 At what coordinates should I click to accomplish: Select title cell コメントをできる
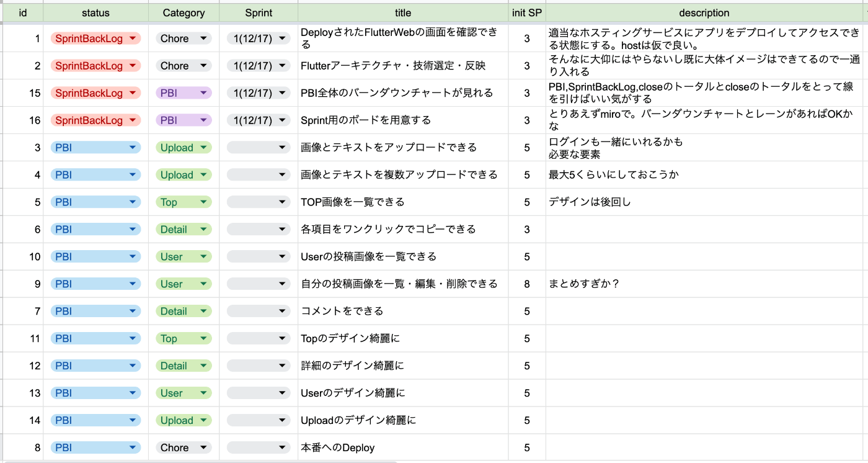[x=403, y=312]
